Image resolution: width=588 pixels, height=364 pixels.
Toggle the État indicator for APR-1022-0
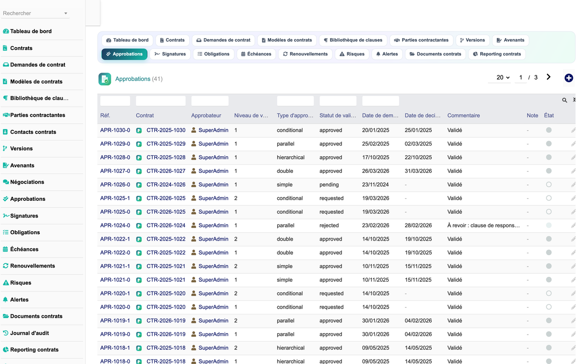[x=549, y=253]
